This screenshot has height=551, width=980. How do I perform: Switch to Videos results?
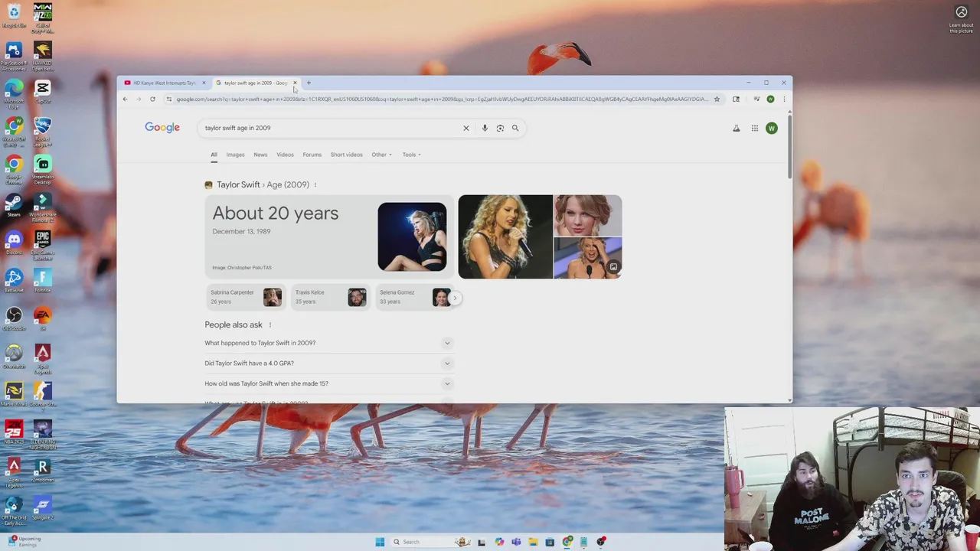coord(285,155)
